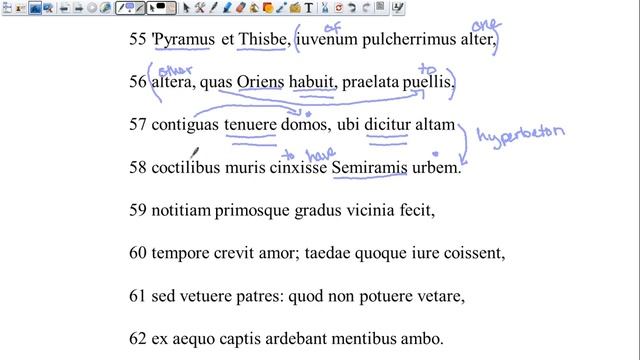Click the handwriting signature icon
The width and height of the screenshot is (640, 360).
point(398,8)
